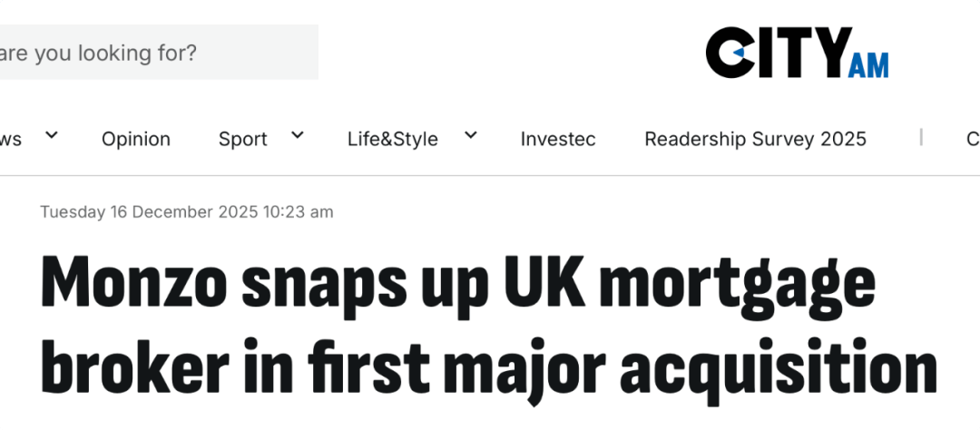Screen dimensions: 980x430
Task: Open the Opinion section
Action: pos(136,139)
